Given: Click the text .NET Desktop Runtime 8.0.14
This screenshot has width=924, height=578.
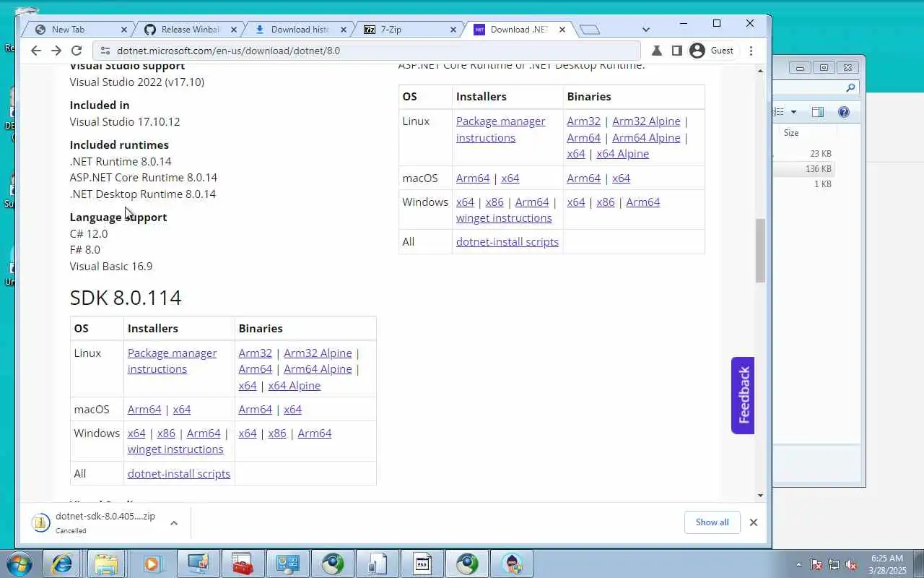Looking at the screenshot, I should (x=143, y=194).
